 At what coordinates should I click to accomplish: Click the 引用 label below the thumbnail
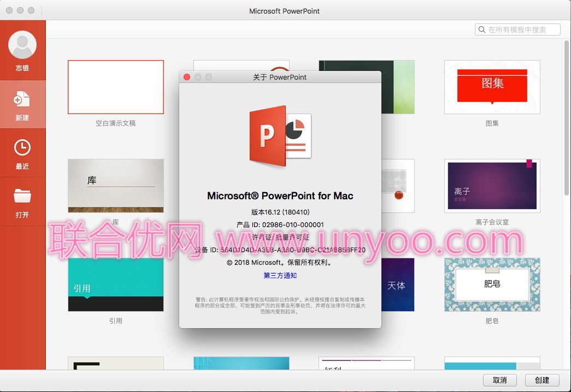click(x=116, y=321)
